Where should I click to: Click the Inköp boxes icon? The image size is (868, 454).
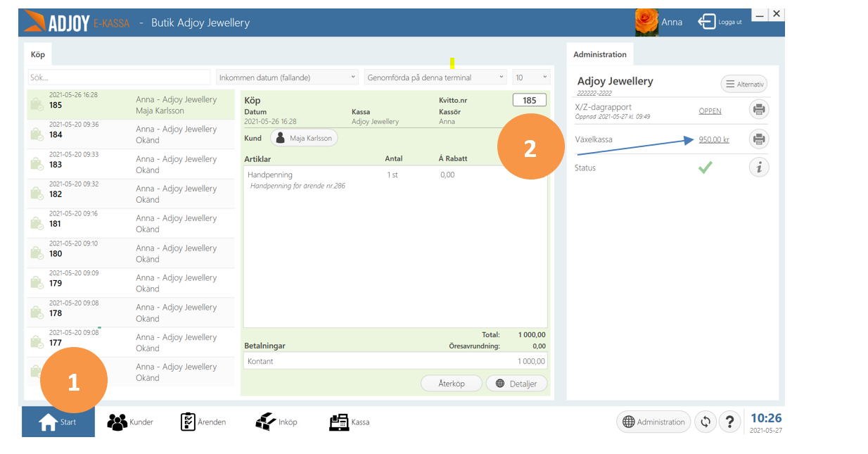pyautogui.click(x=266, y=422)
